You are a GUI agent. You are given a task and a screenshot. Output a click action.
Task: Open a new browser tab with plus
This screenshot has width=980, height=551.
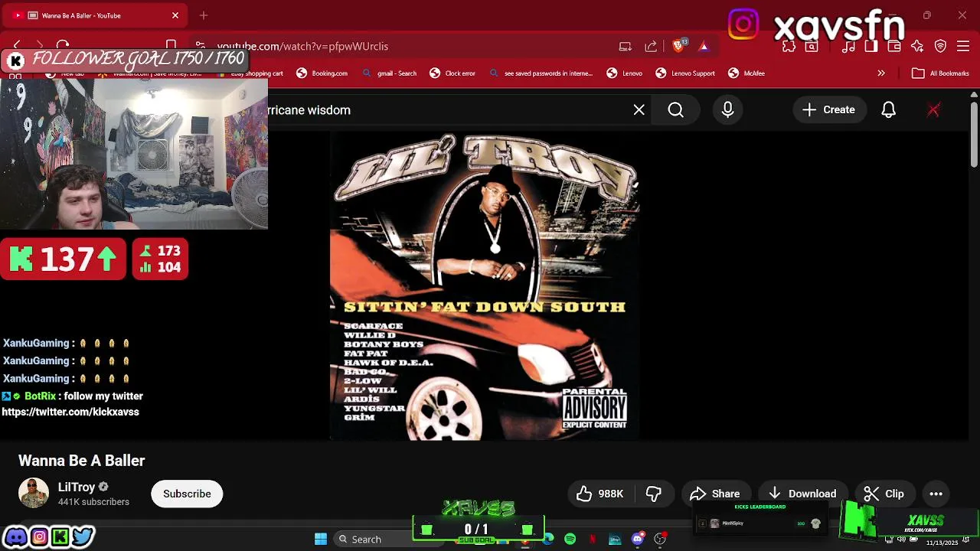204,15
